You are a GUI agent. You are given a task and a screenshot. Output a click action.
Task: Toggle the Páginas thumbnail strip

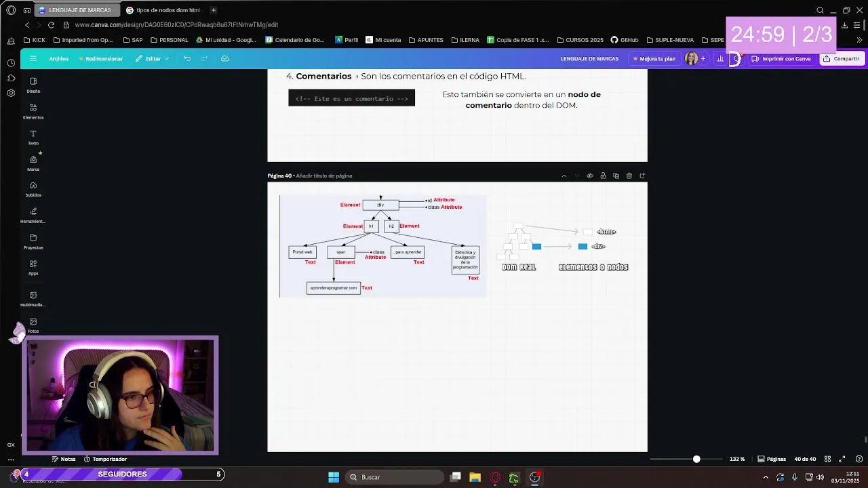click(772, 459)
